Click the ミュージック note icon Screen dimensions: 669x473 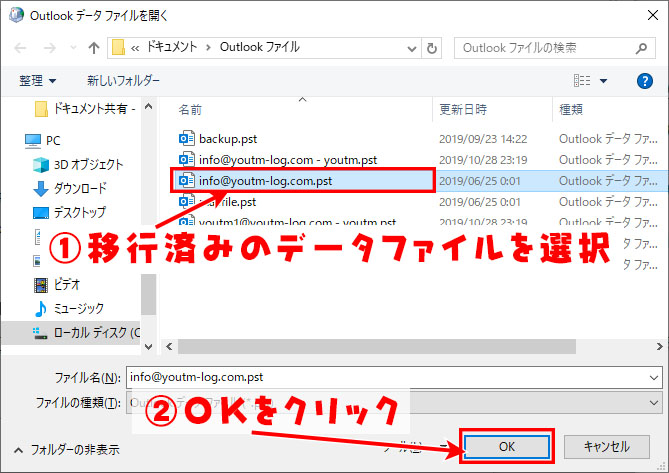pyautogui.click(x=41, y=309)
